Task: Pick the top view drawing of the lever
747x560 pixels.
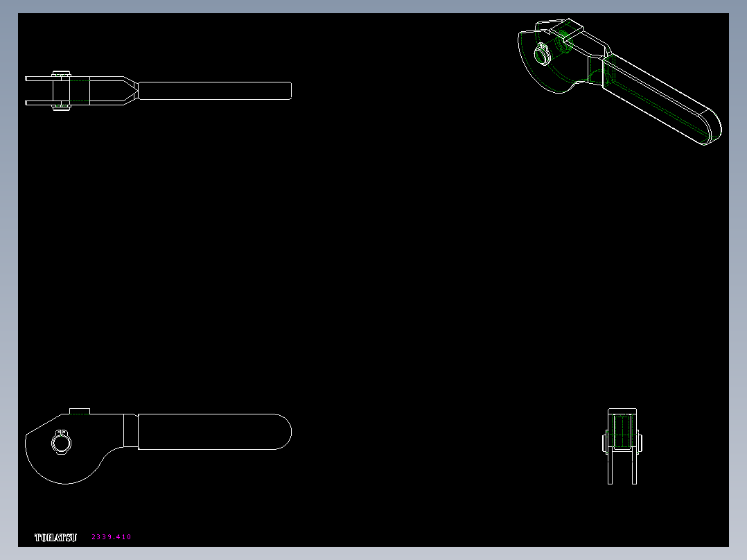Action: click(x=158, y=91)
